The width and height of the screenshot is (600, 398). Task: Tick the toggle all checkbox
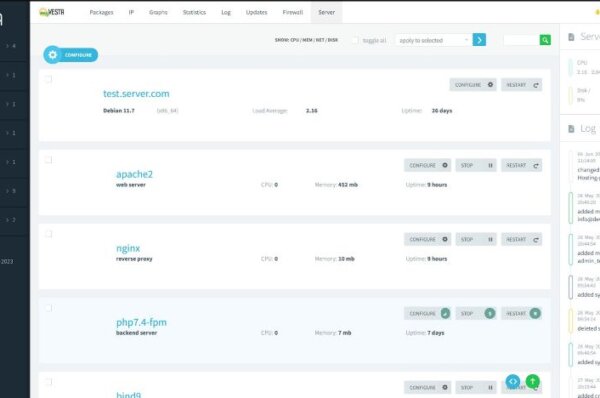pos(355,40)
